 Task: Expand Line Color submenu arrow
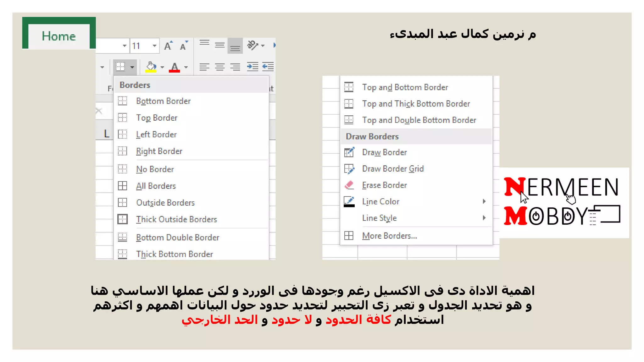click(484, 201)
